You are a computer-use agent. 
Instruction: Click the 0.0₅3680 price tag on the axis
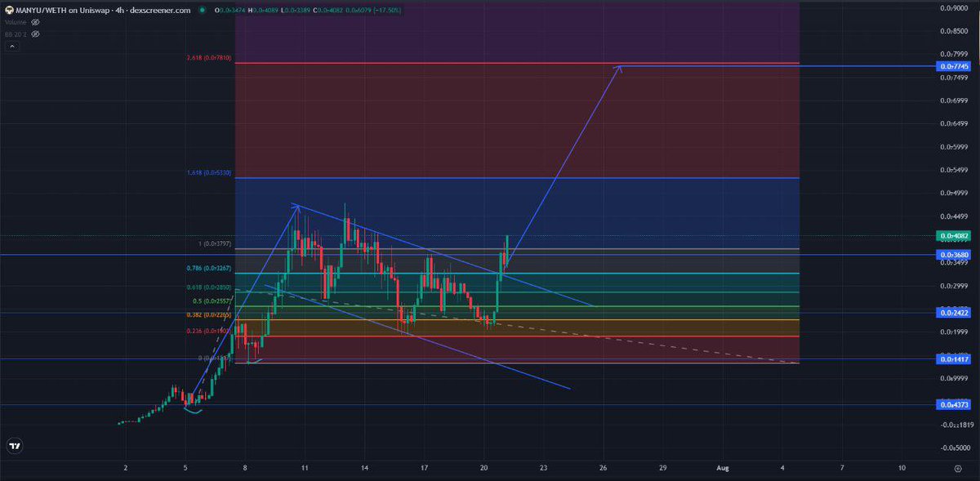click(x=955, y=254)
